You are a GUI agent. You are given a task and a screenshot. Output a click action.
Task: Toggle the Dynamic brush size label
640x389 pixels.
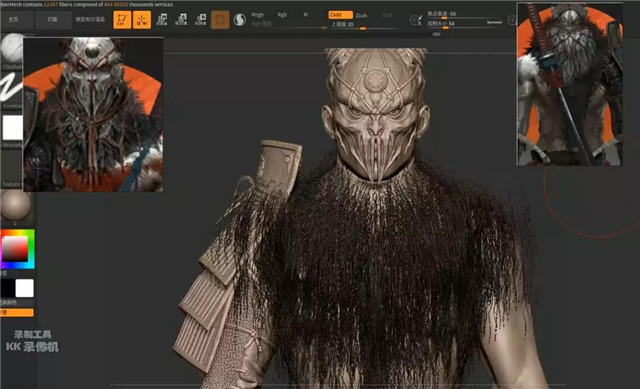coord(494,22)
